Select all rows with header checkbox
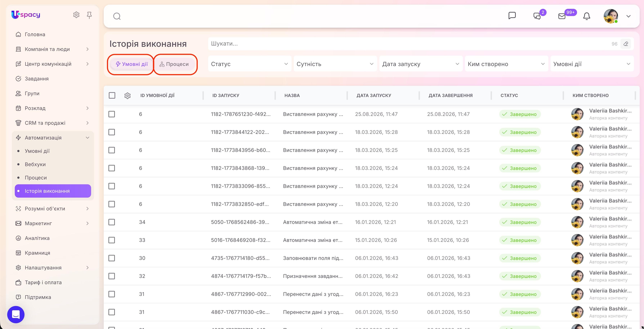The width and height of the screenshot is (644, 329). click(x=112, y=95)
